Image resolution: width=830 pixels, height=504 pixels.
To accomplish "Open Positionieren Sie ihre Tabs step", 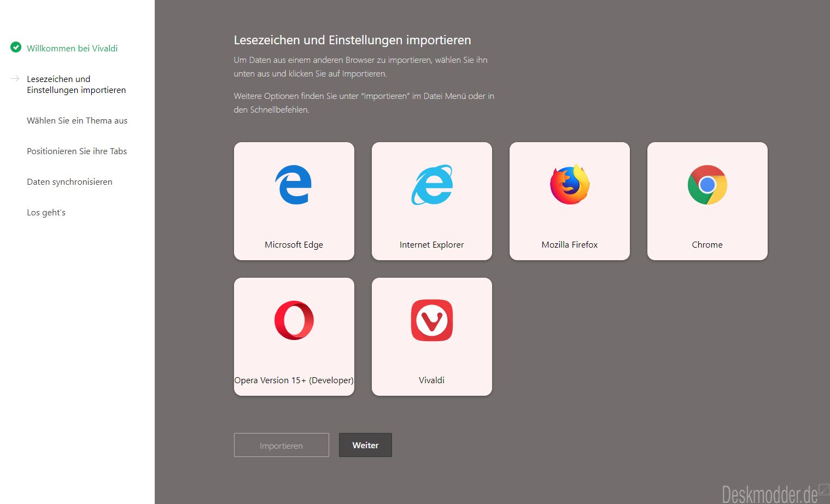I will coord(77,151).
